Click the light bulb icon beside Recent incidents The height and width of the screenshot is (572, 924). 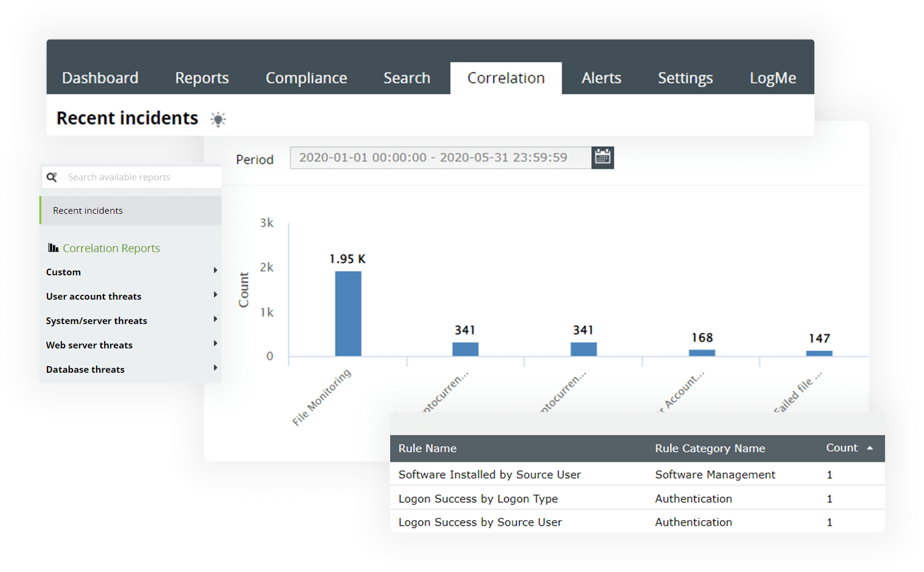click(x=218, y=119)
